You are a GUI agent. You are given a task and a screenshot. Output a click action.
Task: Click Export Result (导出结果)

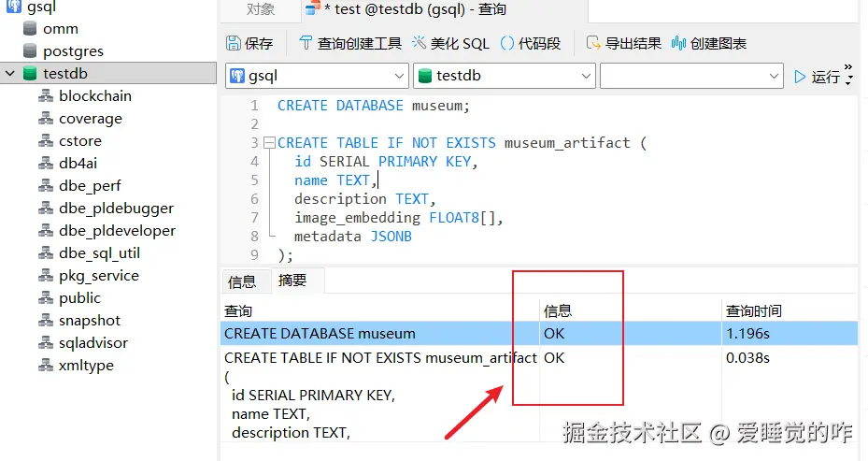click(623, 43)
